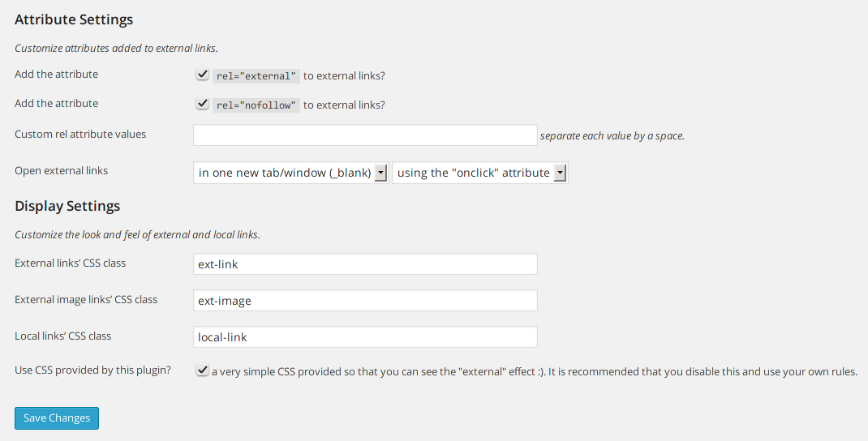Click the very simple CSS description text
The height and width of the screenshot is (441, 868).
(x=535, y=372)
